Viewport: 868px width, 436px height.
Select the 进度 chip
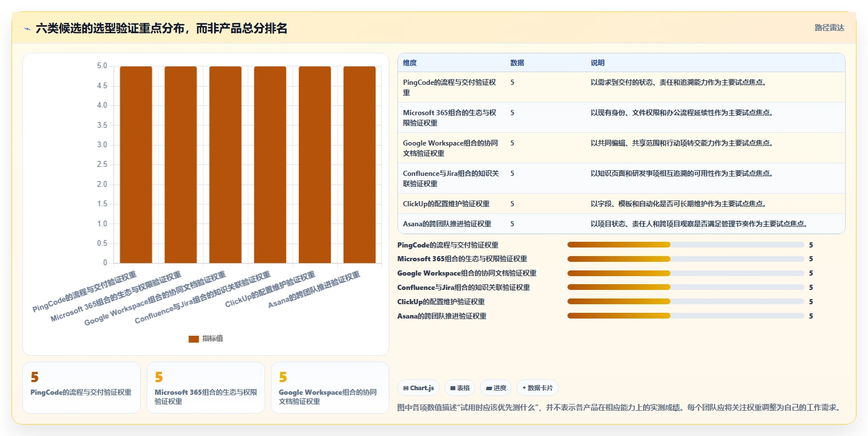click(x=496, y=388)
